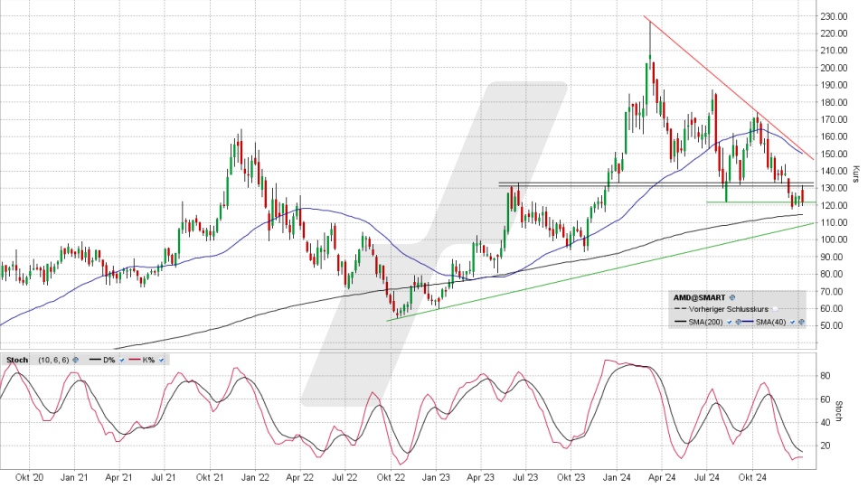Click the Jan '22 date label
This screenshot has width=868, height=488.
tap(255, 477)
